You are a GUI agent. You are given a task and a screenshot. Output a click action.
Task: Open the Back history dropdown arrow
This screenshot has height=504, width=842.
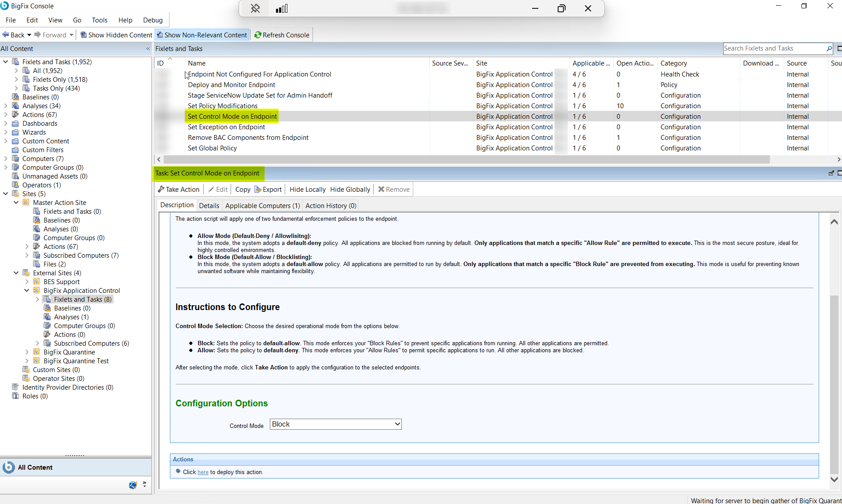pyautogui.click(x=29, y=35)
